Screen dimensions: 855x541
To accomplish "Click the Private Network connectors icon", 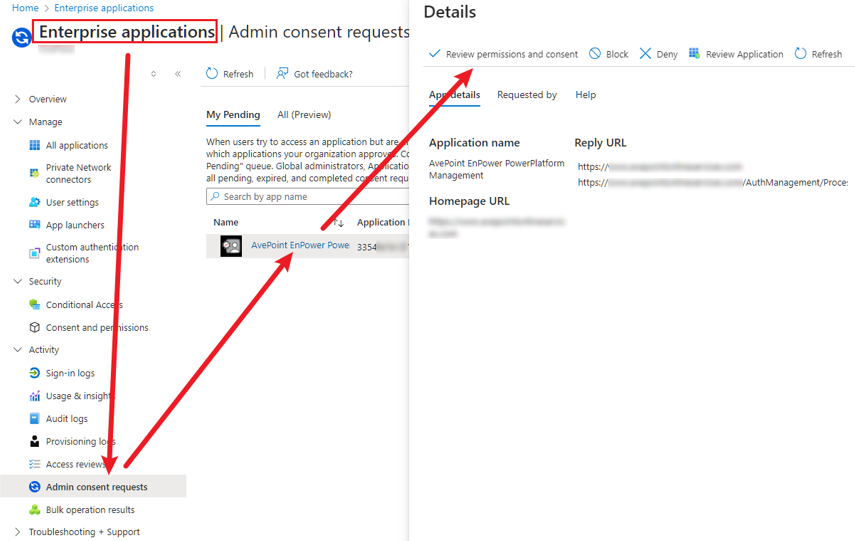I will (x=34, y=173).
